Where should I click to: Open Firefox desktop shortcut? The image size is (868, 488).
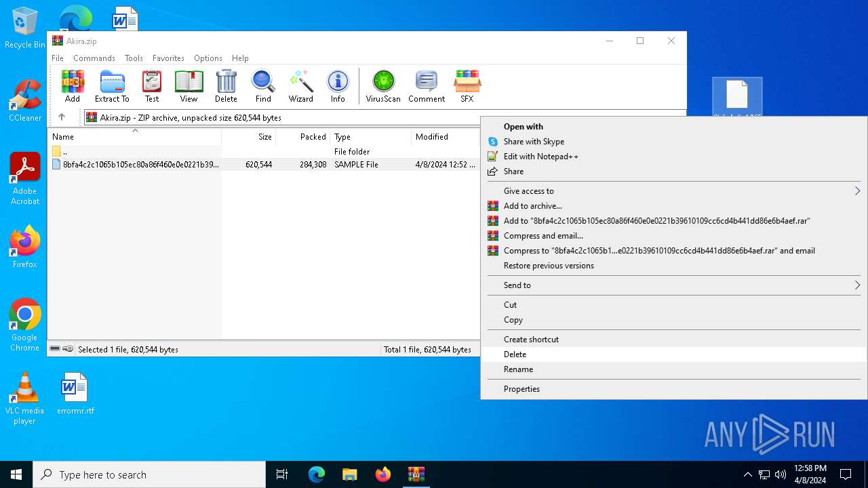[25, 247]
